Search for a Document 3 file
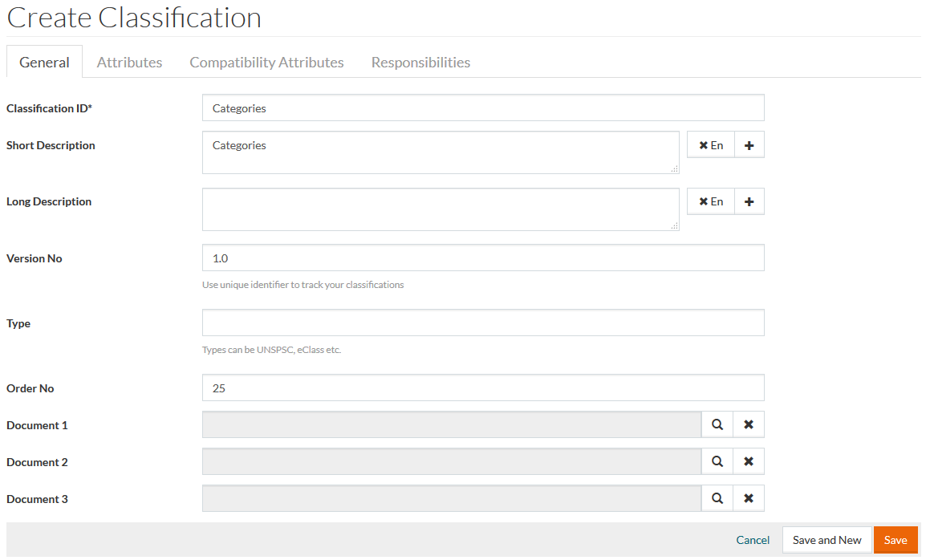 click(717, 498)
